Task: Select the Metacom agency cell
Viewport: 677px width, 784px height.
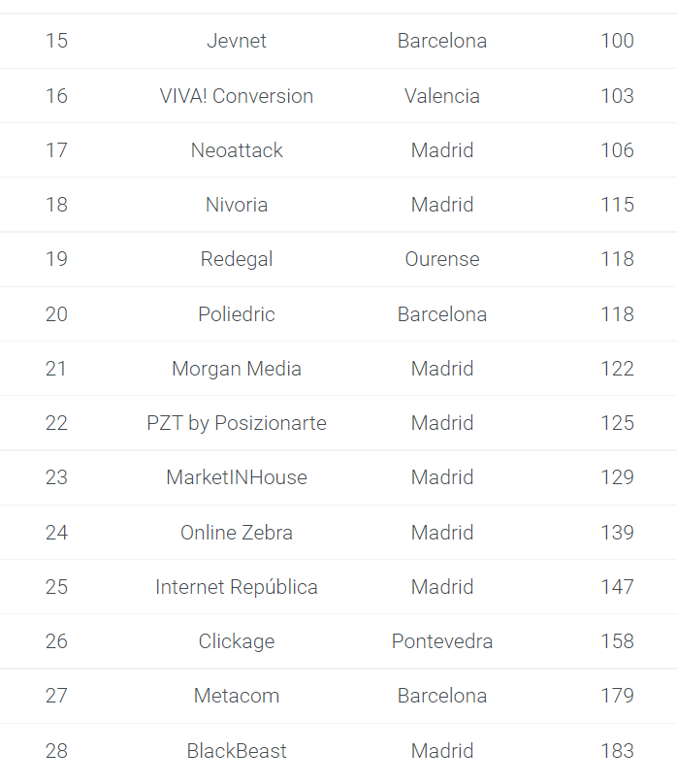Action: coord(237,696)
